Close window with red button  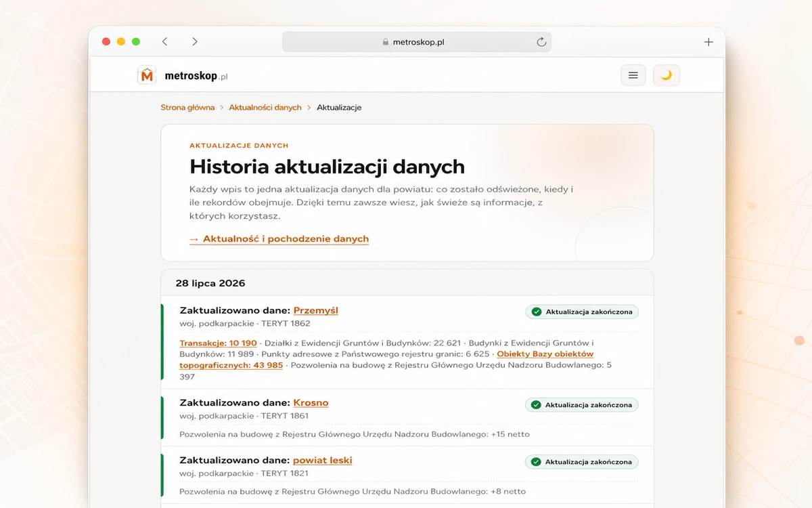(x=106, y=42)
